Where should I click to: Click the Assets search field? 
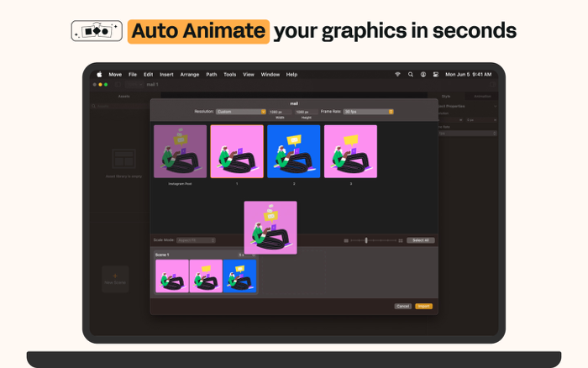pos(121,106)
